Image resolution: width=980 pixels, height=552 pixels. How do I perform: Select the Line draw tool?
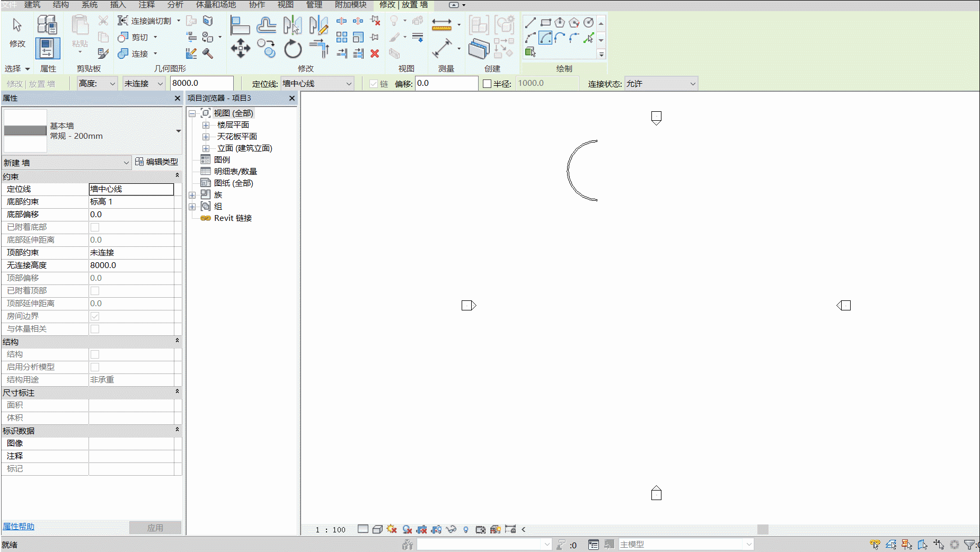(530, 23)
